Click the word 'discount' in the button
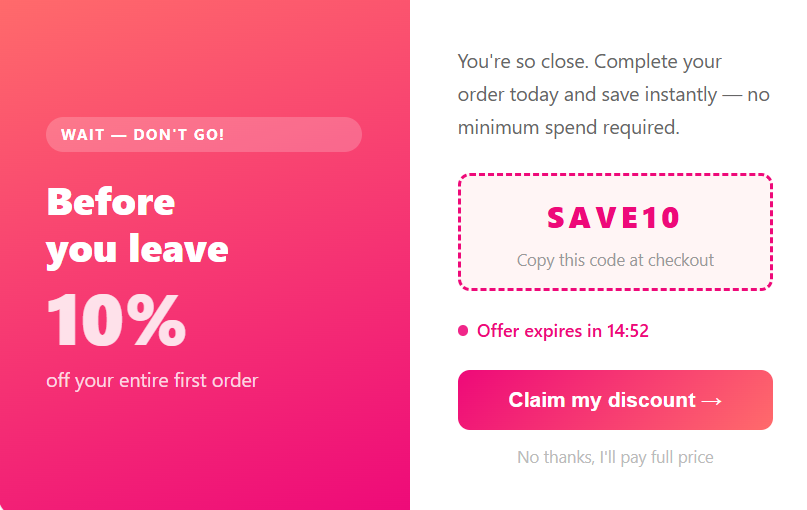This screenshot has width=807, height=510. pos(655,400)
